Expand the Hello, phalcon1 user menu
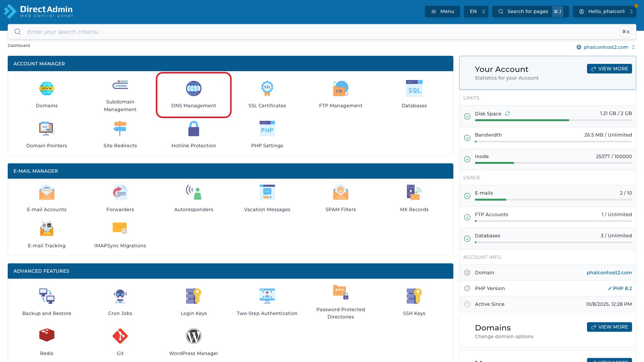The width and height of the screenshot is (644, 362). (605, 12)
